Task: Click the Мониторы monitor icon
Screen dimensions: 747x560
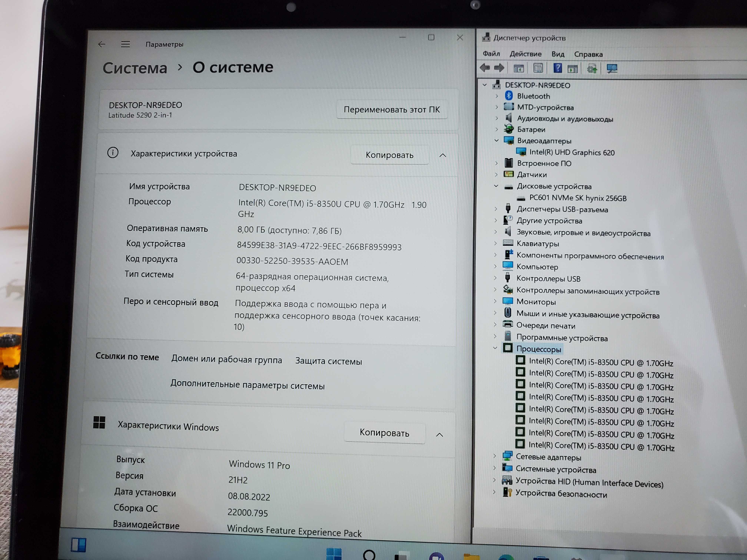Action: point(508,301)
